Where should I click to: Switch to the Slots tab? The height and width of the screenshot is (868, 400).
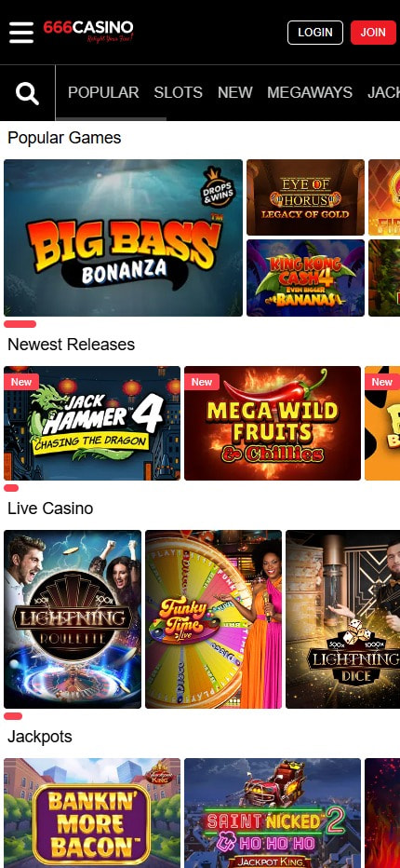pos(179,92)
